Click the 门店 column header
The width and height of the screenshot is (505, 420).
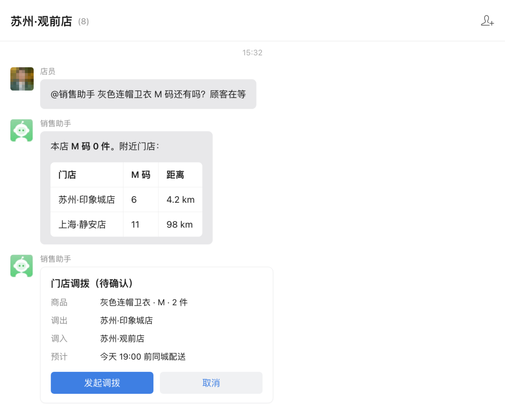pyautogui.click(x=87, y=175)
